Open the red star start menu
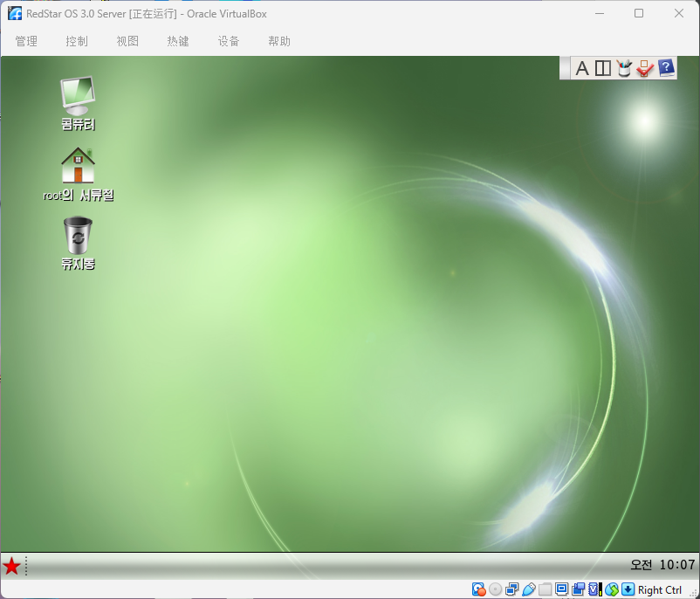The width and height of the screenshot is (700, 599). [11, 566]
